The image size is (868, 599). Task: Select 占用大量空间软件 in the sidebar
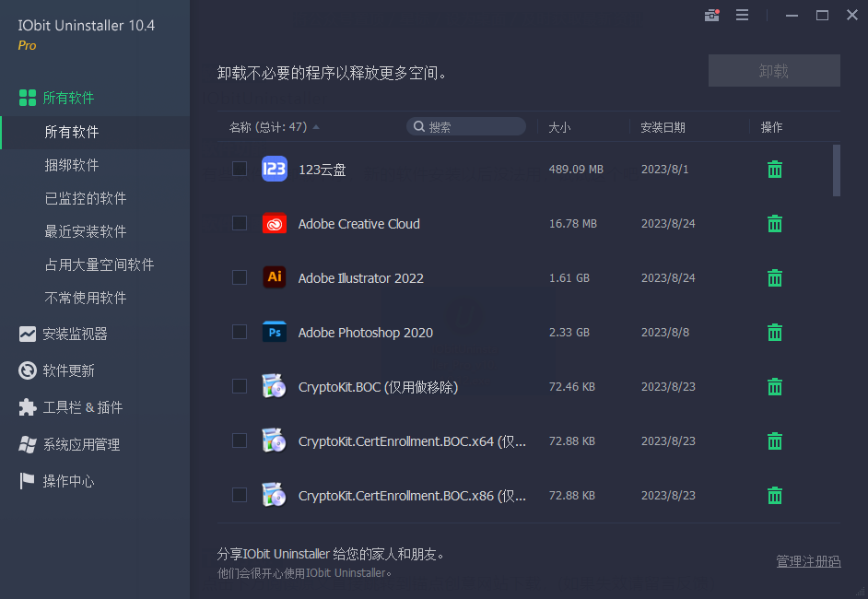click(100, 265)
